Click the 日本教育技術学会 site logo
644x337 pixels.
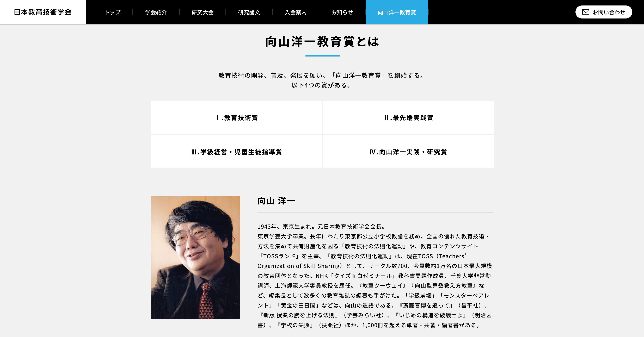(x=43, y=12)
